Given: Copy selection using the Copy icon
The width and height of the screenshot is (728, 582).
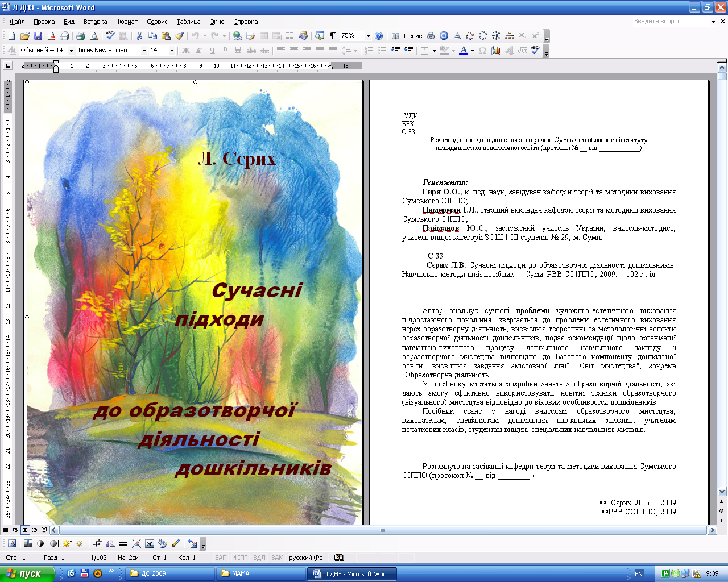Looking at the screenshot, I should [x=152, y=36].
